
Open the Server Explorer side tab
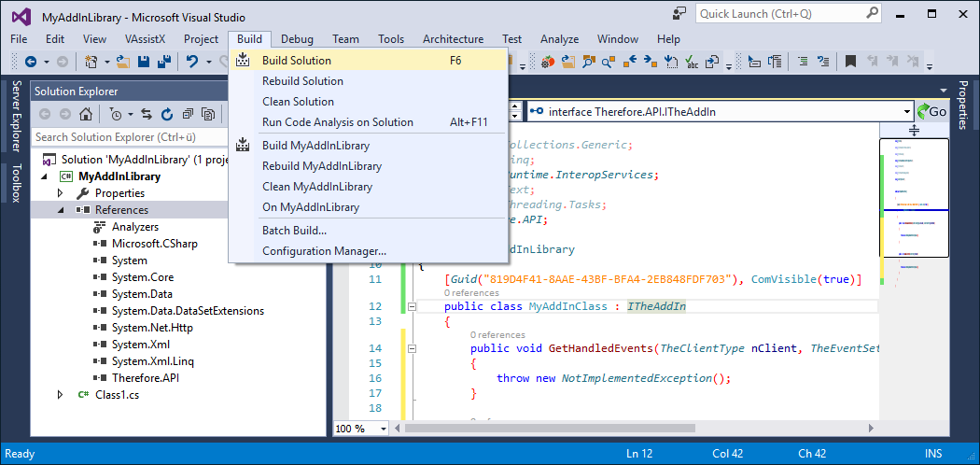[16, 116]
